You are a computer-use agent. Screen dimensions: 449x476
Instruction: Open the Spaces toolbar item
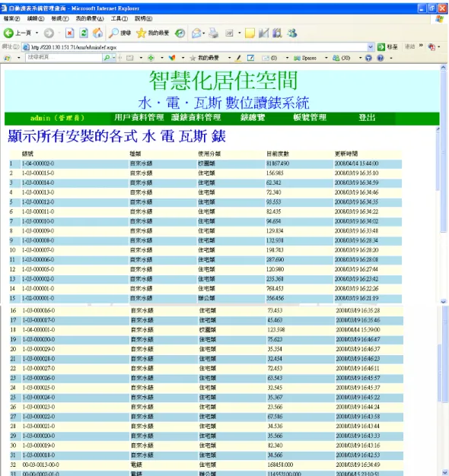(305, 58)
